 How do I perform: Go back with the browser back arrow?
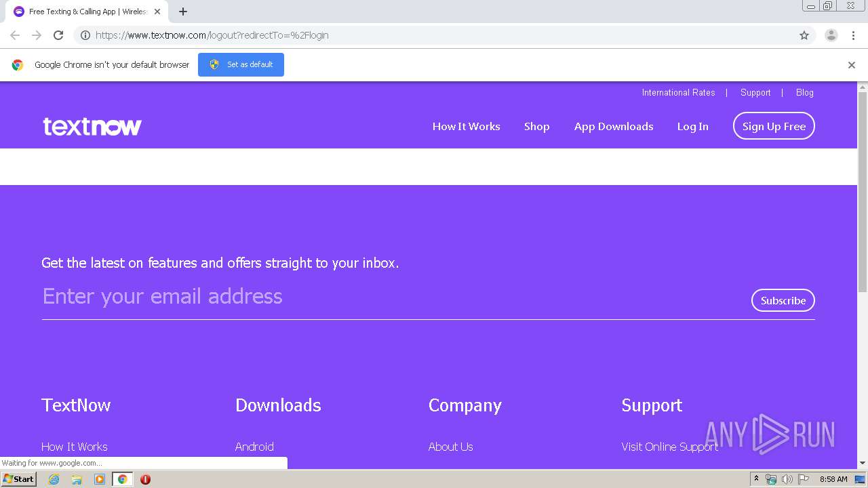pos(15,35)
